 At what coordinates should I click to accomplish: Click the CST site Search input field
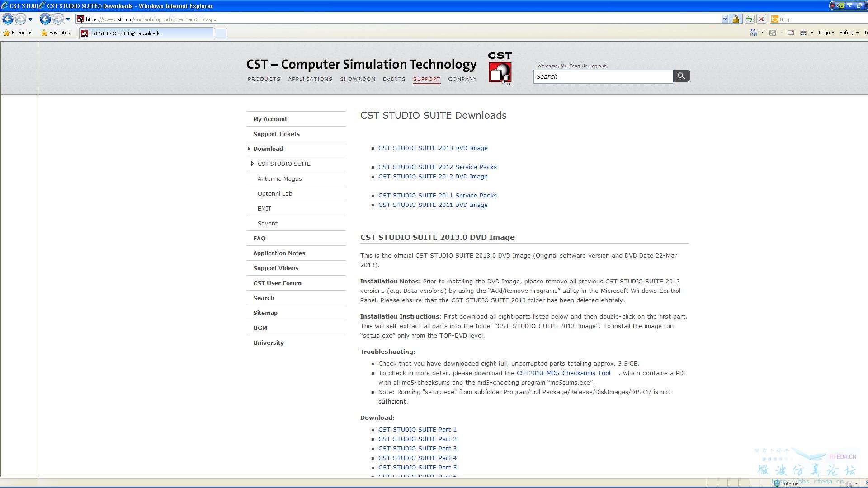coord(603,76)
